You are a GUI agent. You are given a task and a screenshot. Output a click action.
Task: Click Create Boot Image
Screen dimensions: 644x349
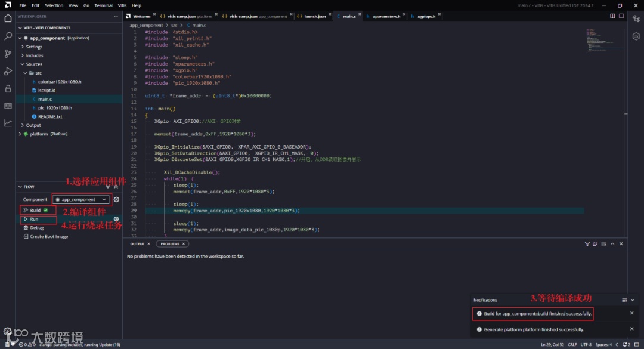pos(49,236)
